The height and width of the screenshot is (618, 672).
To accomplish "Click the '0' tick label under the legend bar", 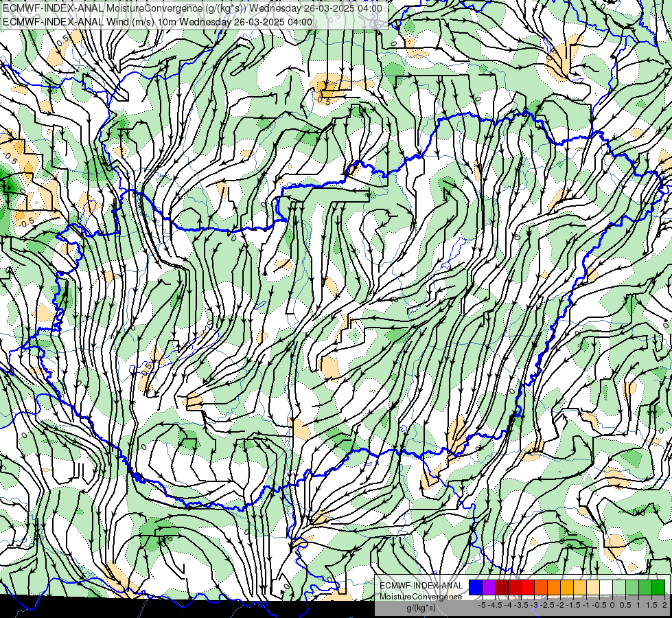I will (612, 605).
